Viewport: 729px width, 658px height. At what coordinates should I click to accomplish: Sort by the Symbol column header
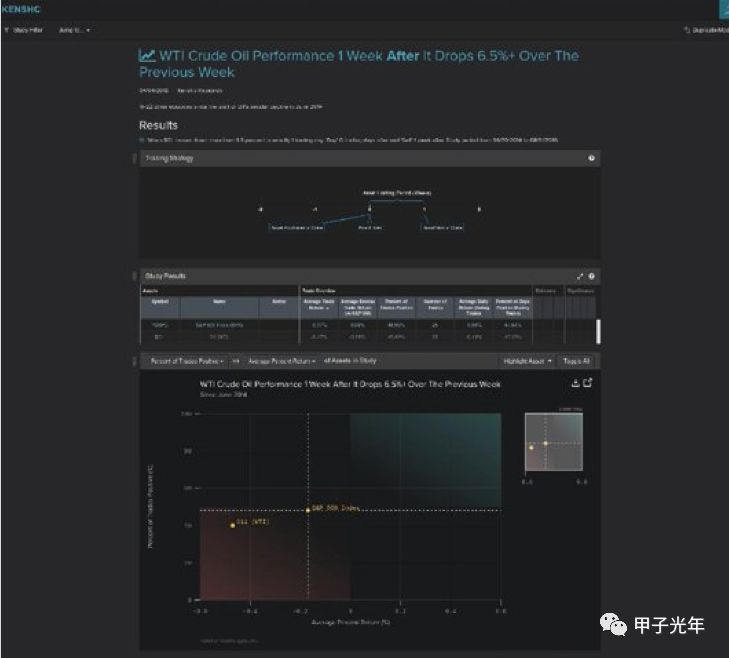[160, 307]
